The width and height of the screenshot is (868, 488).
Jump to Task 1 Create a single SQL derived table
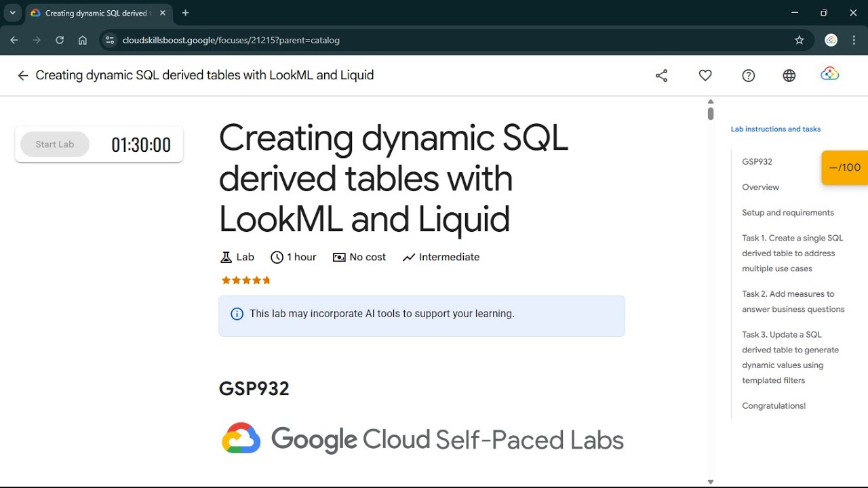(x=792, y=253)
